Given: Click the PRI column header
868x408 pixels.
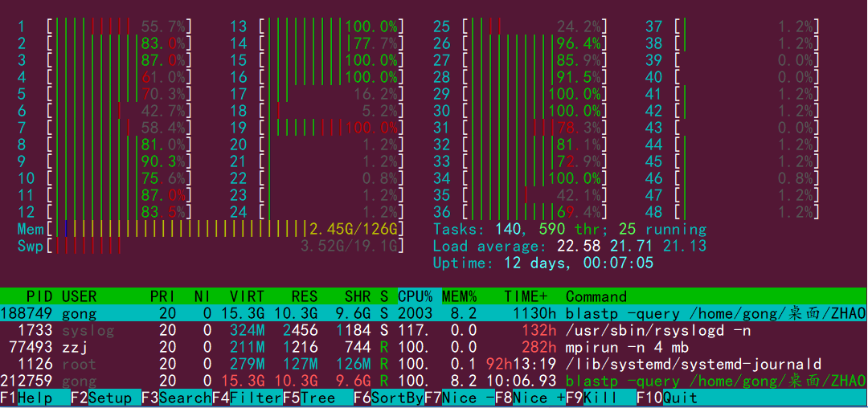Looking at the screenshot, I should coord(162,296).
